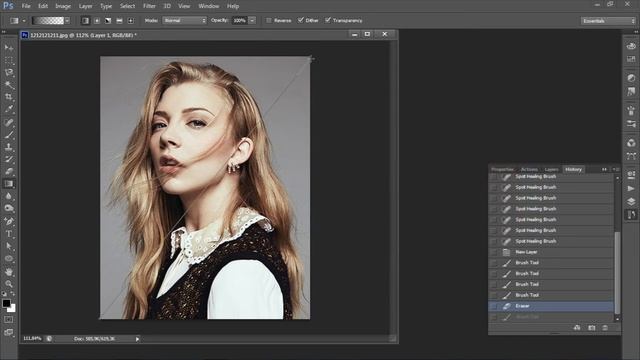Select the Gradient tool in the toolbox
Viewport: 640px width, 360px height.
click(9, 184)
